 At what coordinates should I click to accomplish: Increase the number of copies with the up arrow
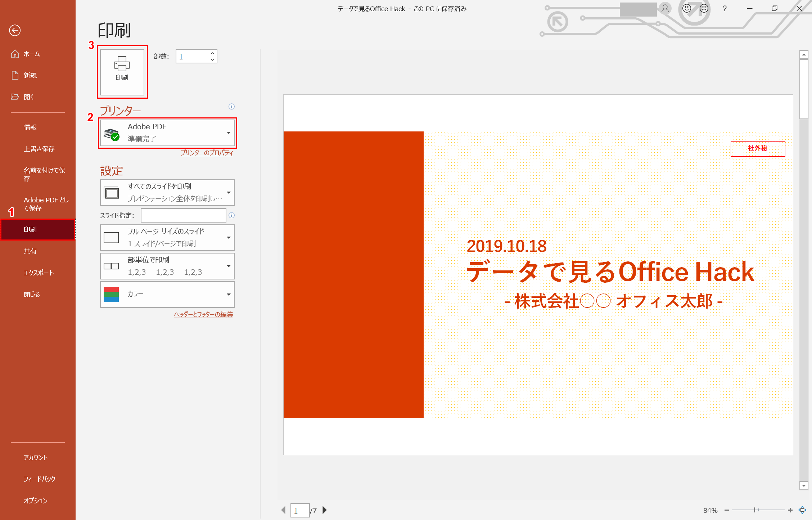(x=212, y=53)
